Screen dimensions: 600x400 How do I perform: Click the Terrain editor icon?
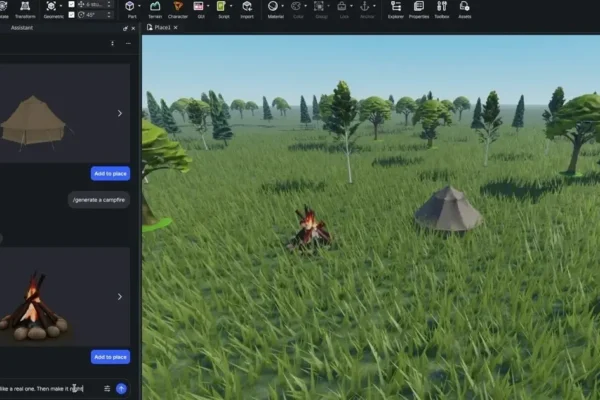[x=155, y=9]
